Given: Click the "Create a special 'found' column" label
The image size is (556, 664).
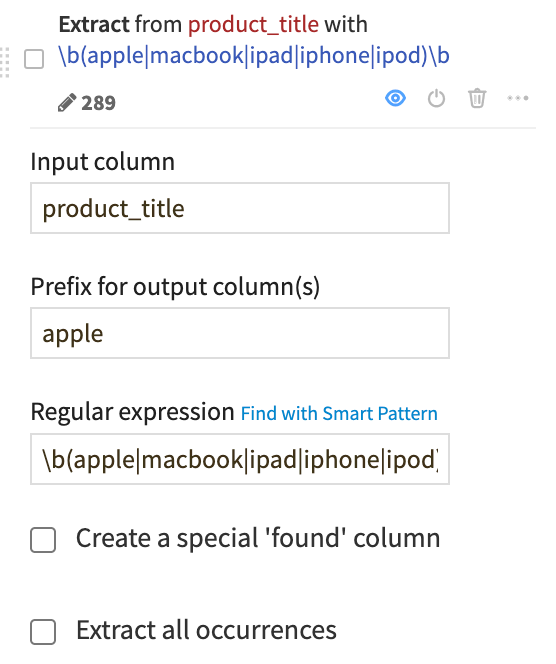Looking at the screenshot, I should coord(258,538).
